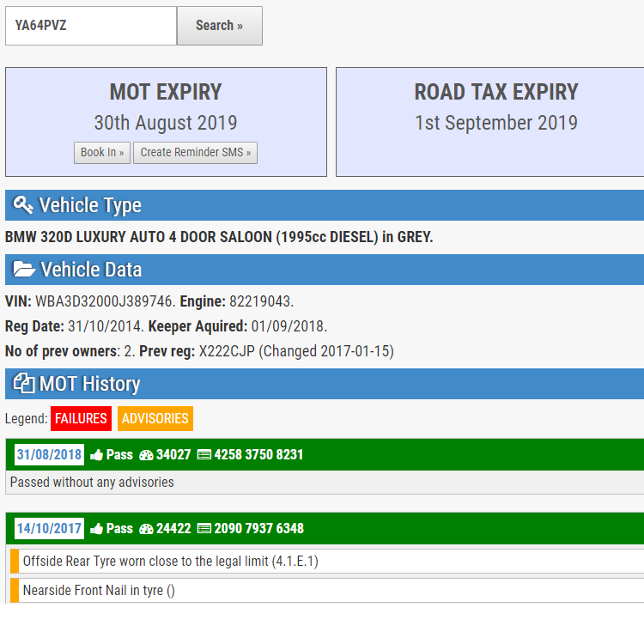
Task: Click the MOT History section header
Action: pos(325,384)
